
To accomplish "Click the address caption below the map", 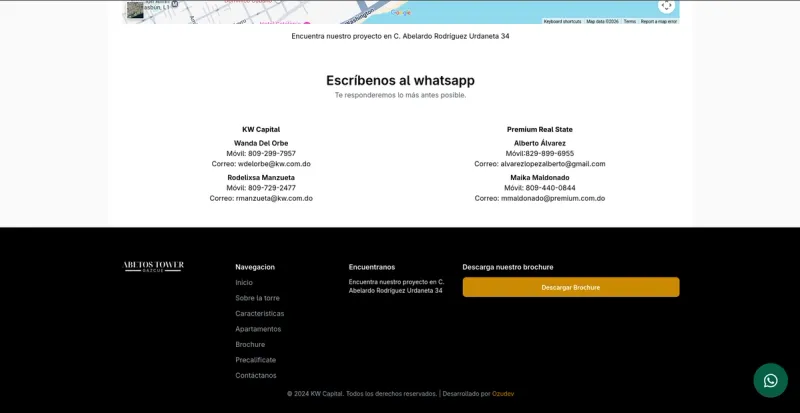I will (401, 36).
